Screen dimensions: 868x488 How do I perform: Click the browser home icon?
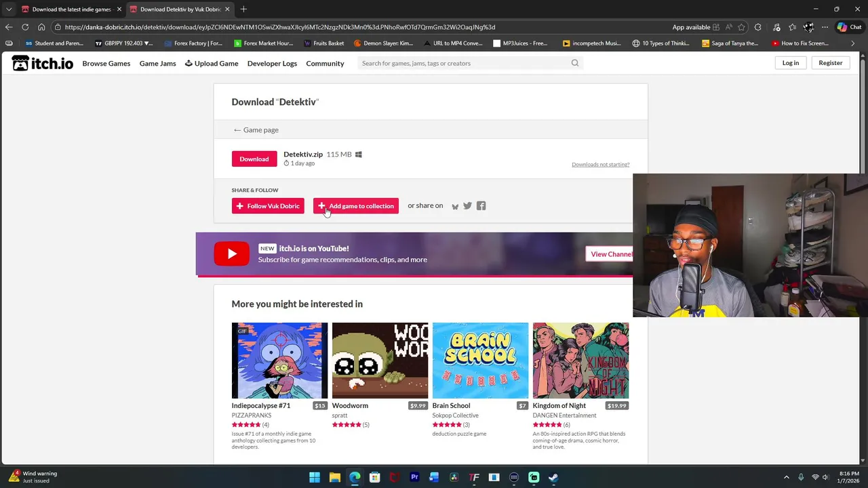(41, 27)
